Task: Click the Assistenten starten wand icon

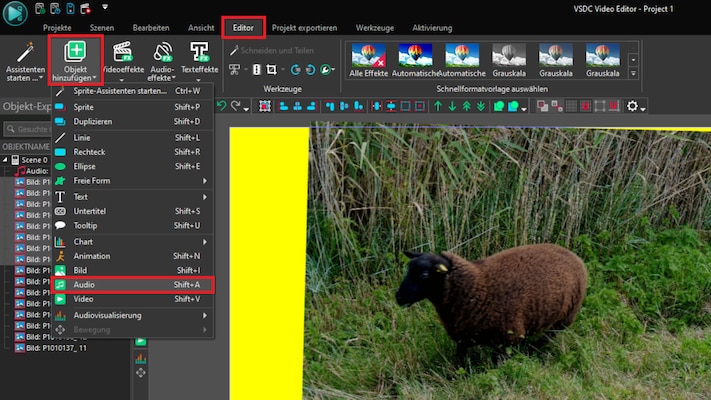Action: 24,54
